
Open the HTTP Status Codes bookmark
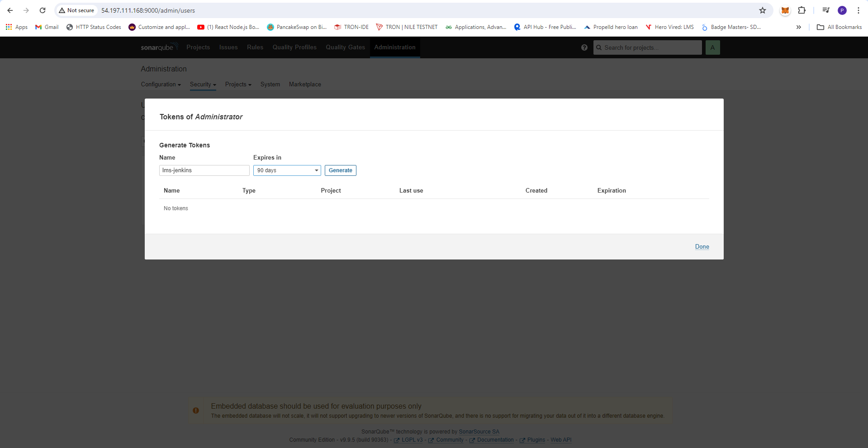(94, 27)
